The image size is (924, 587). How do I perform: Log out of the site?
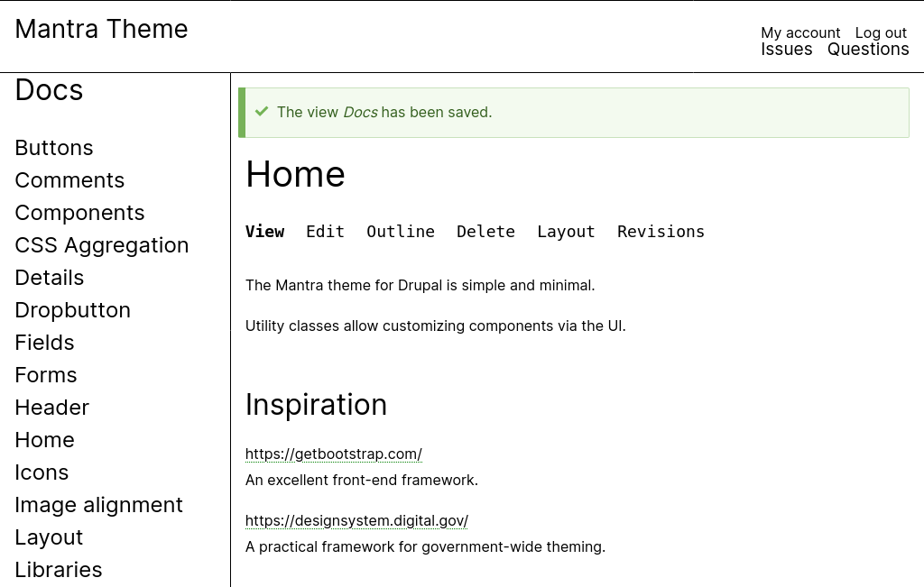[881, 32]
